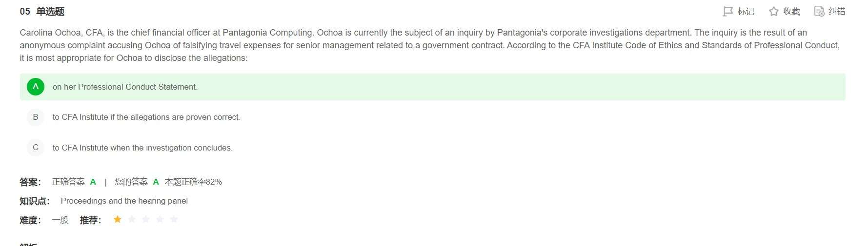Click the question number 05 heading
Viewport: 868px width, 246px height.
click(x=42, y=12)
